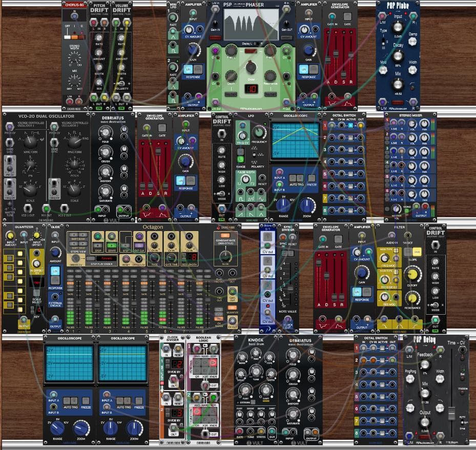The width and height of the screenshot is (476, 450).
Task: Click the Knock GATE jack
Action: coord(239,431)
